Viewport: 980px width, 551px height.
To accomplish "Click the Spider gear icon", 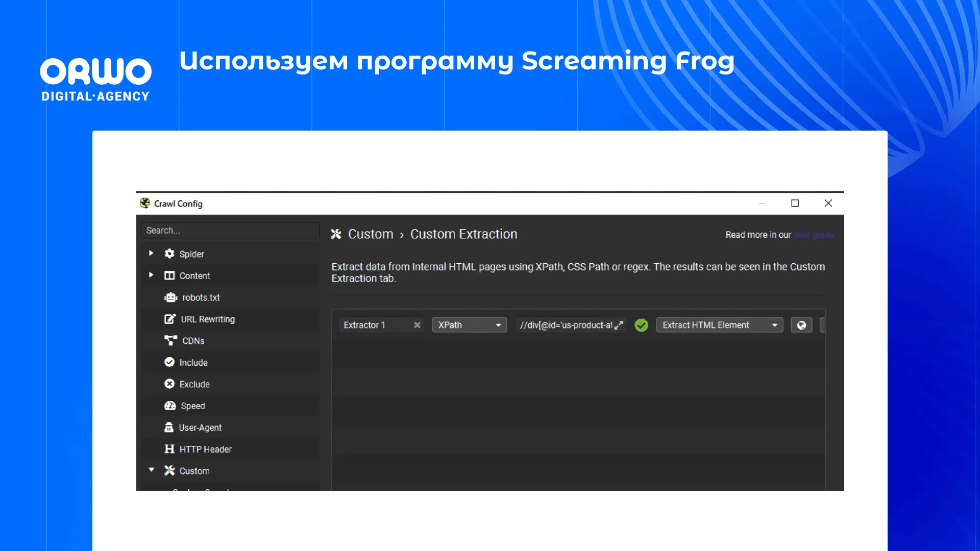I will 169,254.
